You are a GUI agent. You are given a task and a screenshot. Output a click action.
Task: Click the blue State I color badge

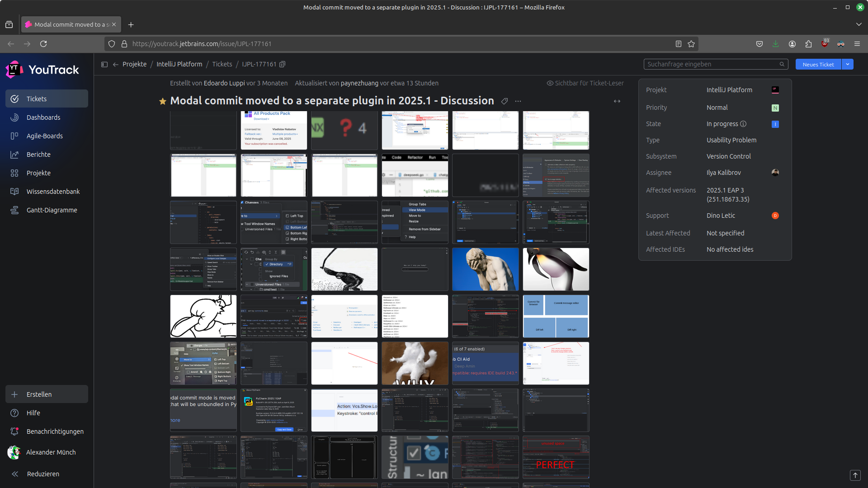point(775,124)
